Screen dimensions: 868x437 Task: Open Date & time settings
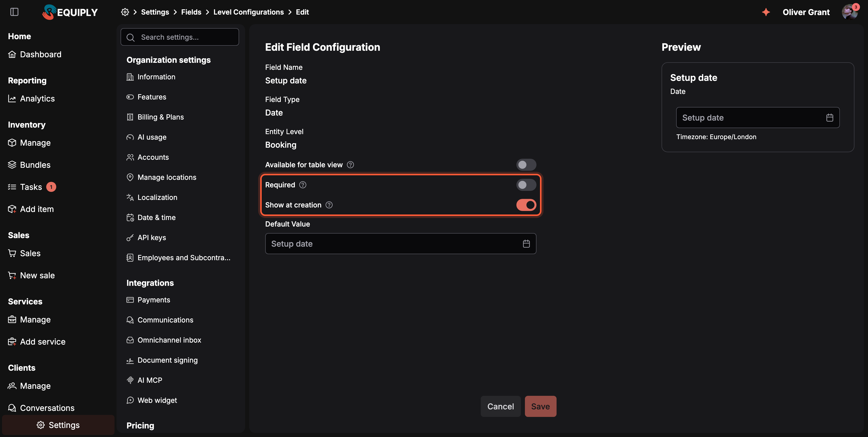click(x=151, y=217)
